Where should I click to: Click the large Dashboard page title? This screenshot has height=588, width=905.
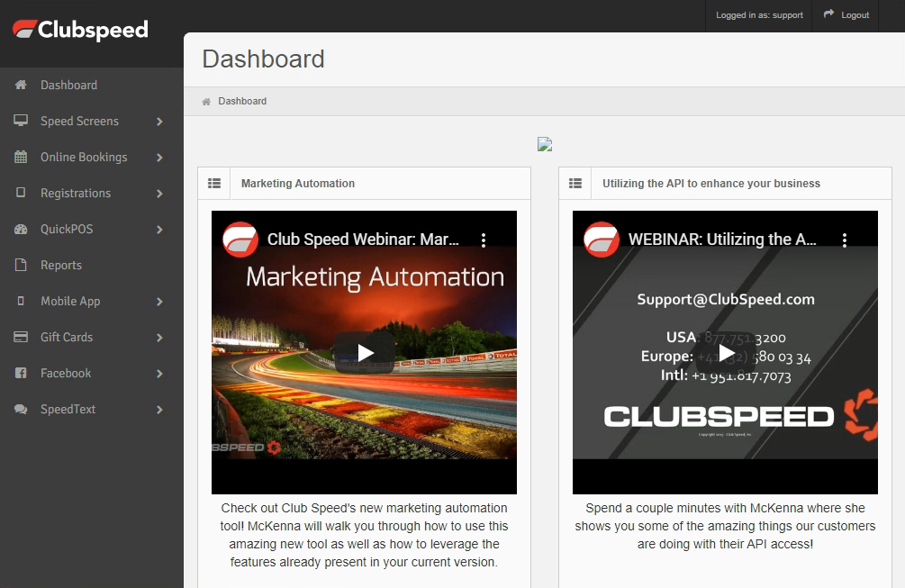click(x=263, y=59)
